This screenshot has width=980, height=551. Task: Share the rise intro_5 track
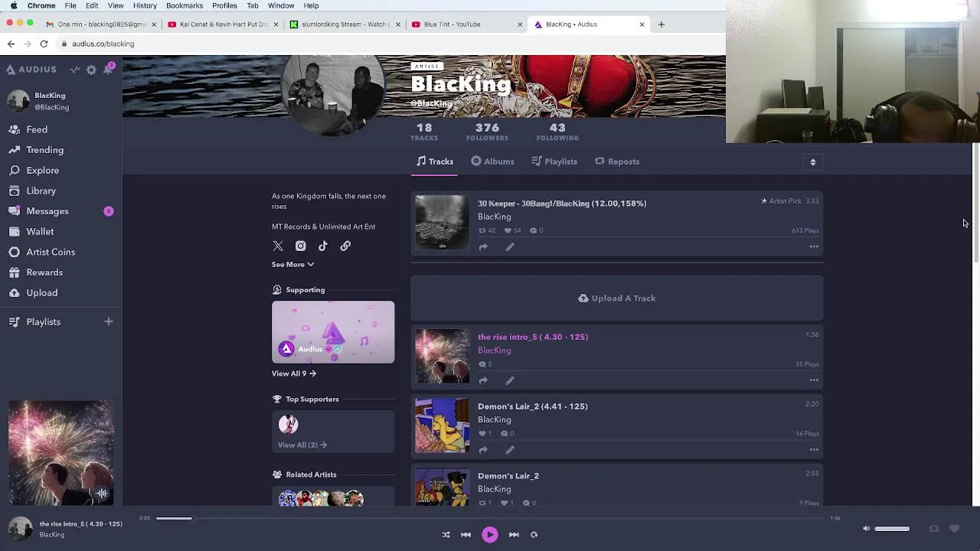point(483,380)
